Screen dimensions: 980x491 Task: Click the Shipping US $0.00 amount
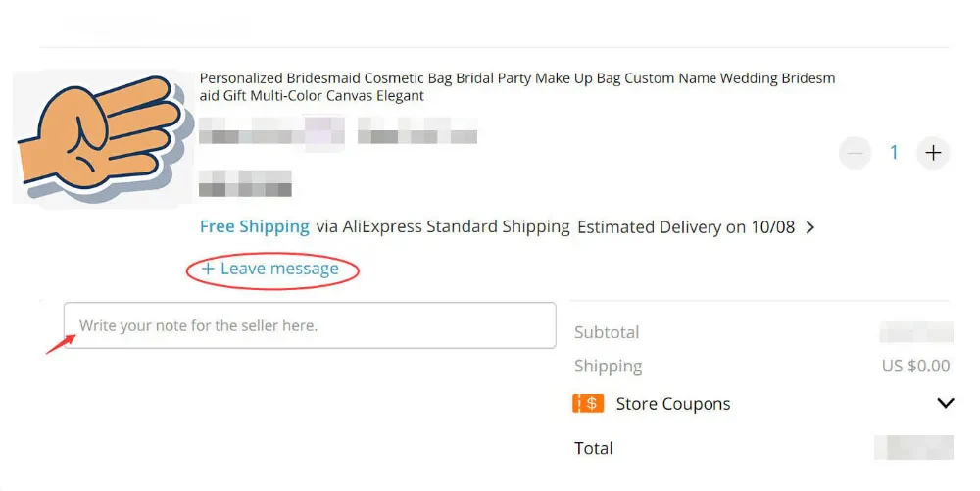[x=915, y=366]
